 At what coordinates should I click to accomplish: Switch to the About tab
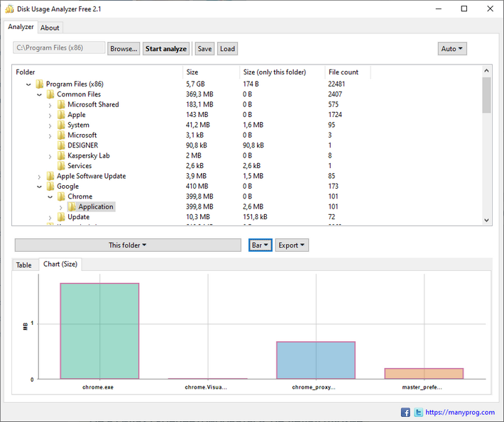(50, 28)
